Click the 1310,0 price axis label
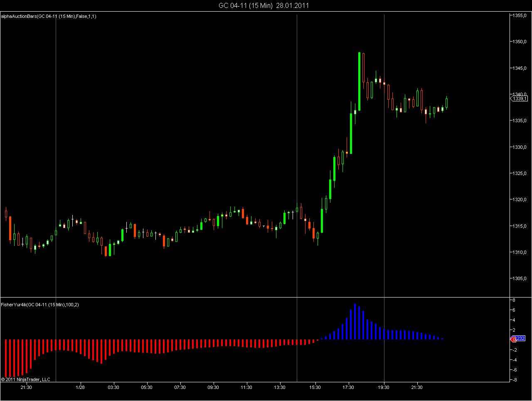The height and width of the screenshot is (401, 532). click(x=520, y=252)
